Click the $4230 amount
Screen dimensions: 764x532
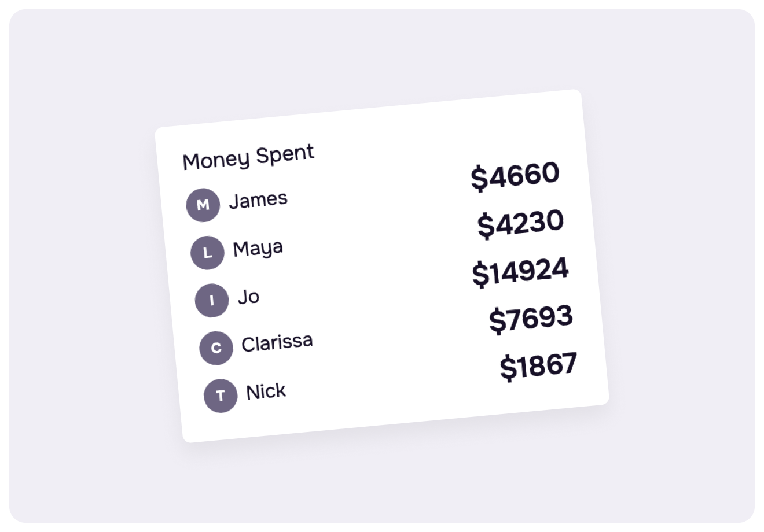pos(520,223)
